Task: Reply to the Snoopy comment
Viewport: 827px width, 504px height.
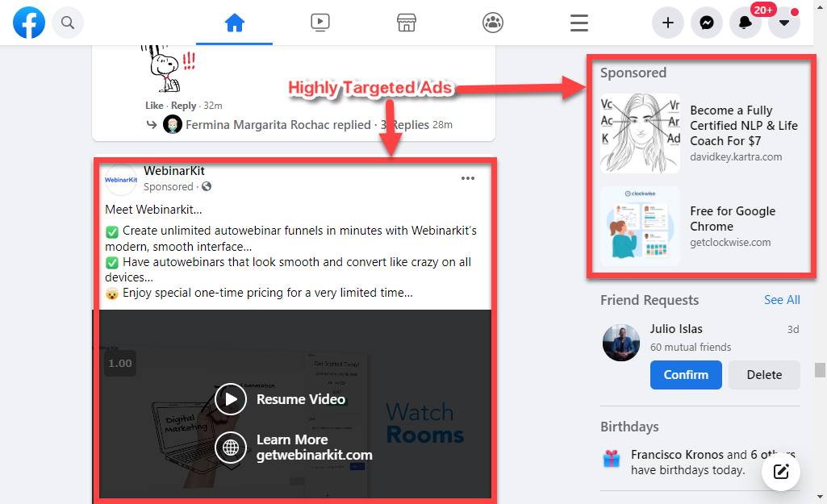Action: click(x=183, y=106)
